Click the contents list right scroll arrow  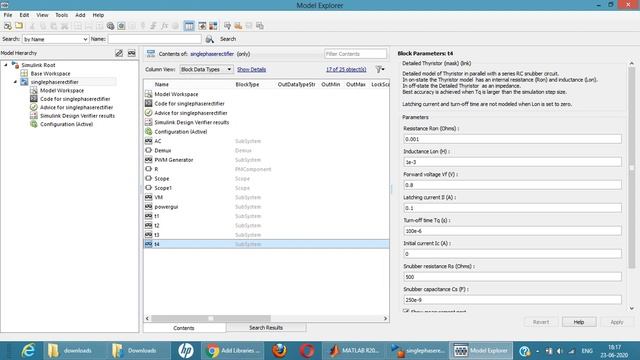(x=385, y=318)
